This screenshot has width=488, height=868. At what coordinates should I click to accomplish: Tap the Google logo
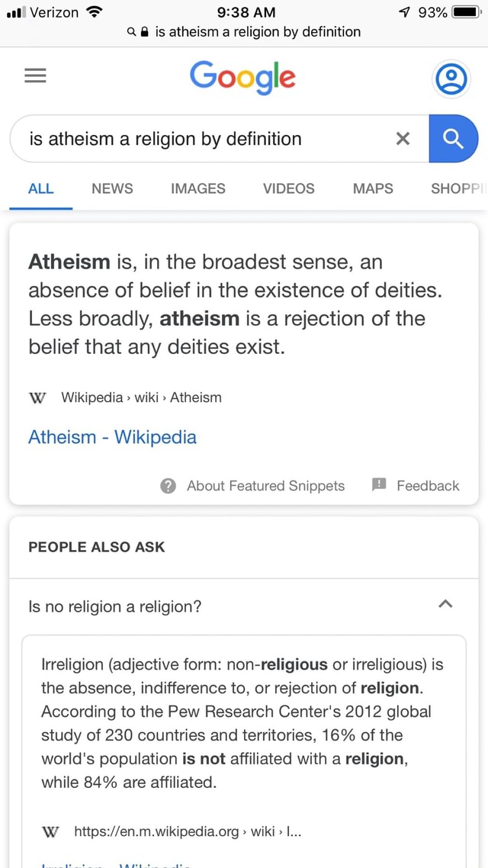pyautogui.click(x=242, y=77)
